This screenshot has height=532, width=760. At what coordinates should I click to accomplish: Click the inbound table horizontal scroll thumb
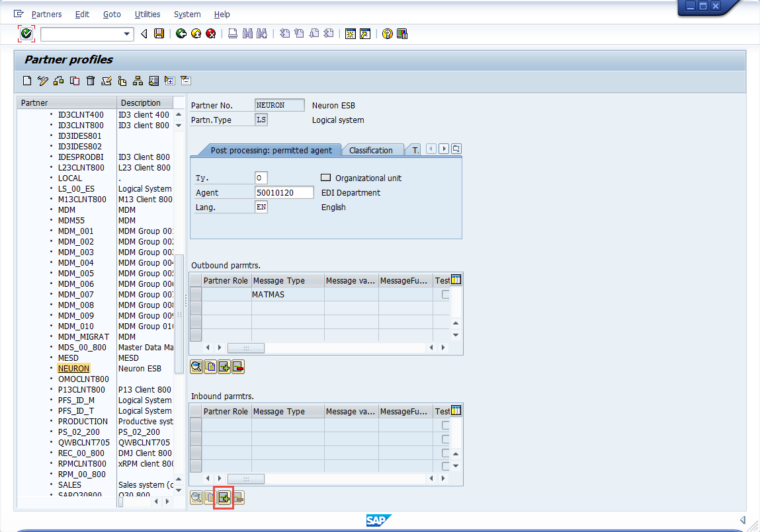(x=246, y=478)
